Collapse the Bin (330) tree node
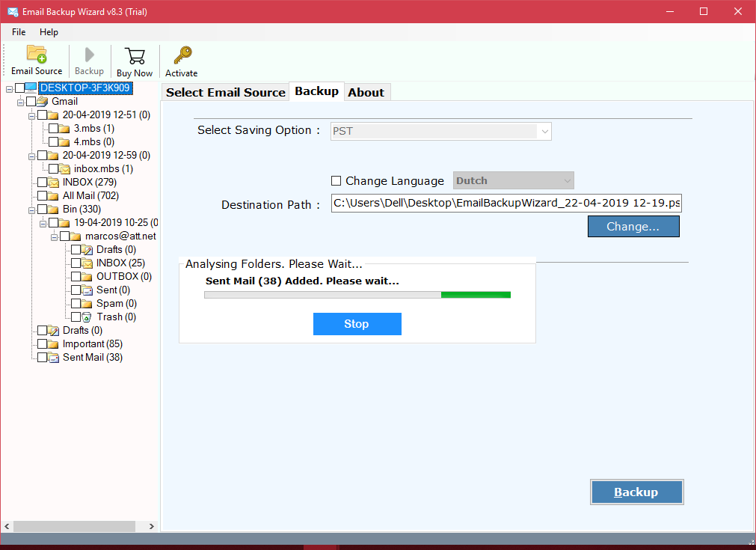 pos(32,211)
